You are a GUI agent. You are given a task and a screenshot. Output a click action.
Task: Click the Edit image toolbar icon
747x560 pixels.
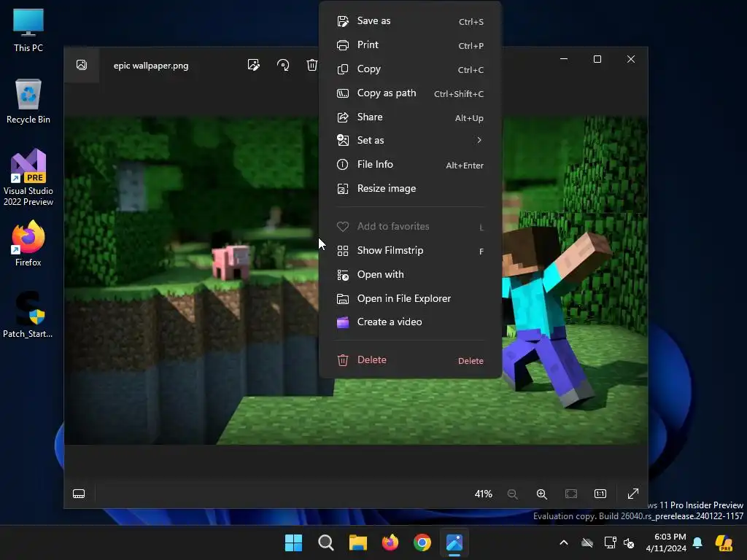[x=253, y=65]
